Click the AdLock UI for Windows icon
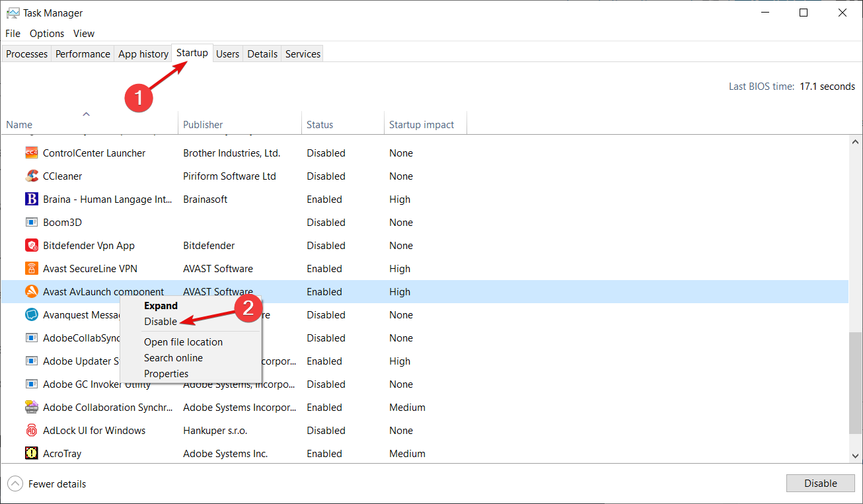The image size is (863, 504). point(31,431)
